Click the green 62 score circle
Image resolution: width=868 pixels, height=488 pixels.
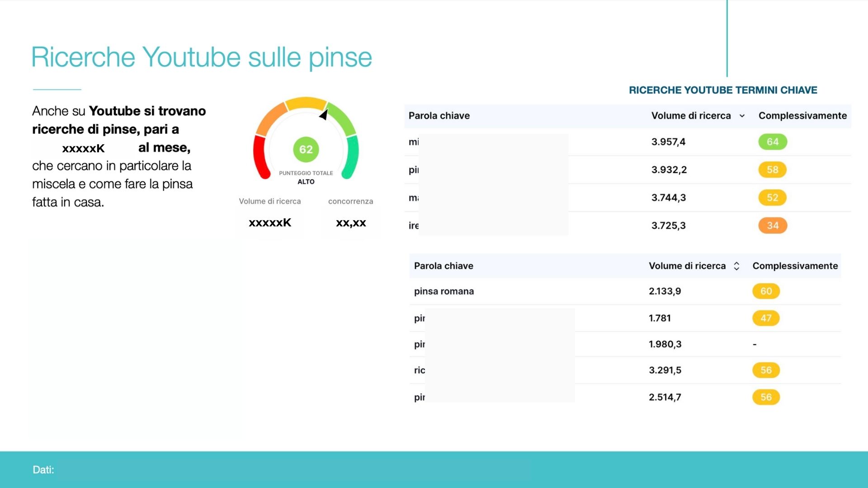(306, 149)
